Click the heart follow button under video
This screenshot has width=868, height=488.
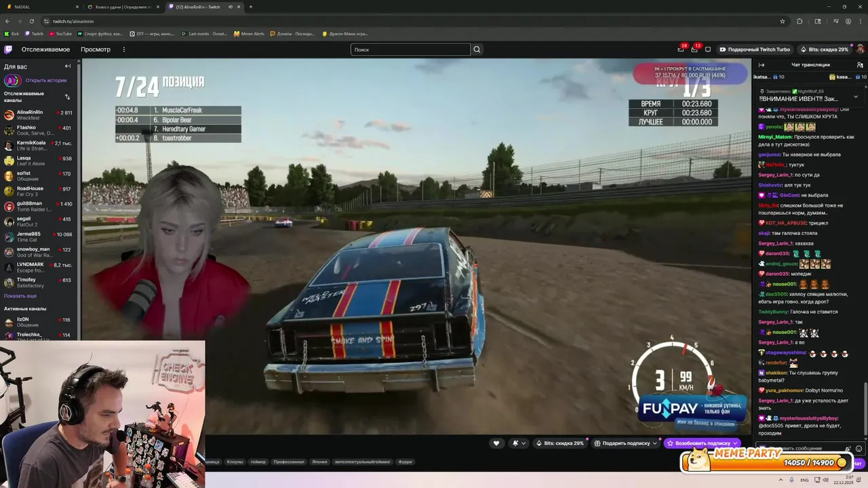point(496,443)
